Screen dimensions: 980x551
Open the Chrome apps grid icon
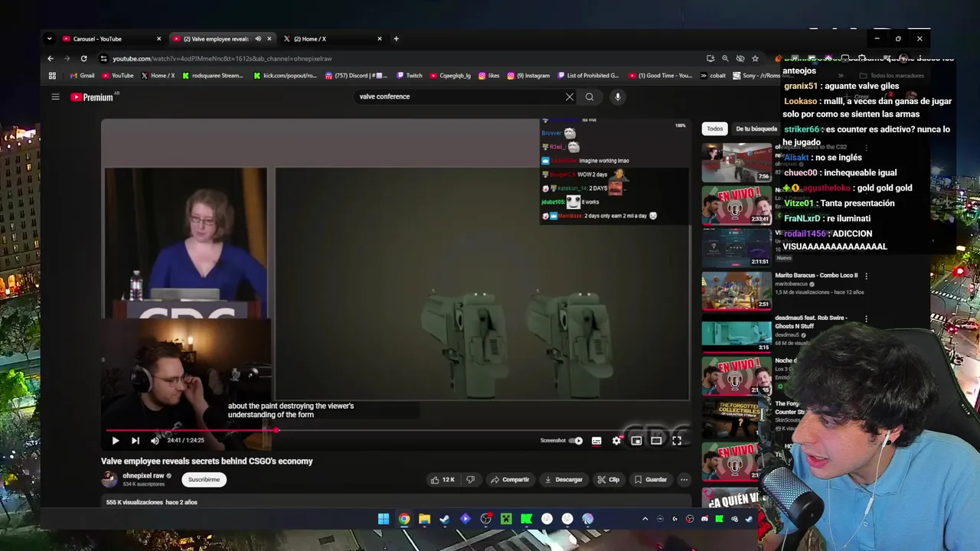(x=52, y=76)
